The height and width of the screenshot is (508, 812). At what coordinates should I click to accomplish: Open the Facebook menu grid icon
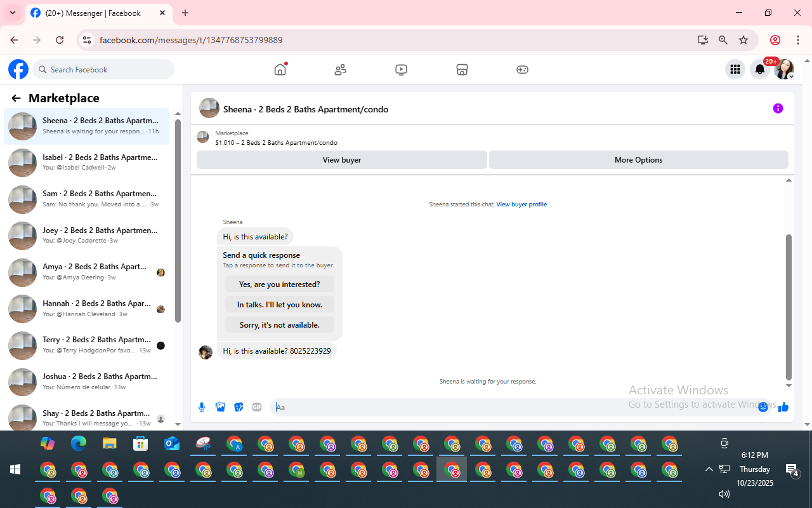pyautogui.click(x=735, y=69)
